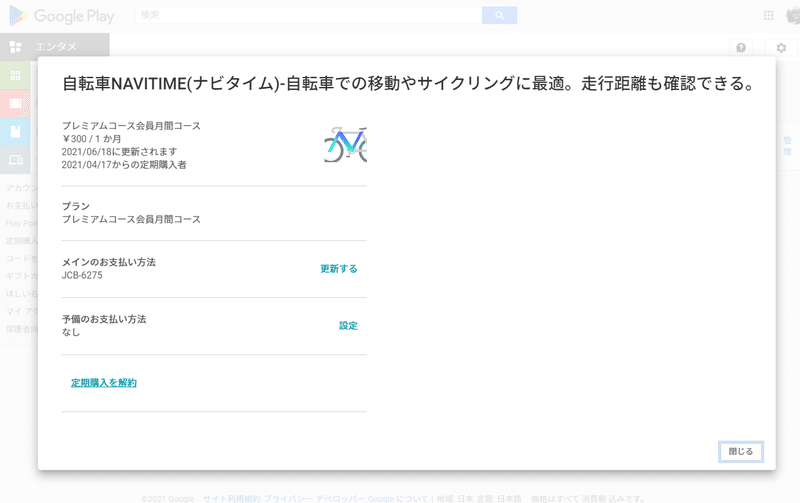
Task: Click the プライバシー footer link
Action: pyautogui.click(x=288, y=498)
